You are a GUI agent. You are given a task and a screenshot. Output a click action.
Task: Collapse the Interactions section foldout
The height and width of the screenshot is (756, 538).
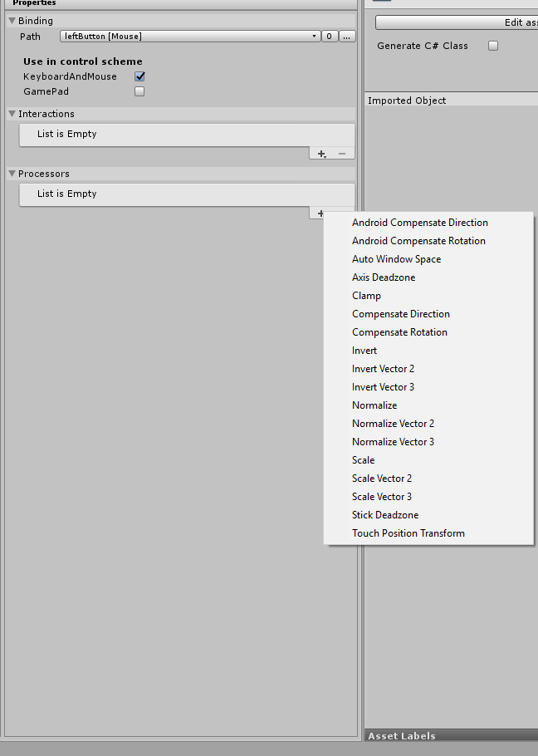12,114
